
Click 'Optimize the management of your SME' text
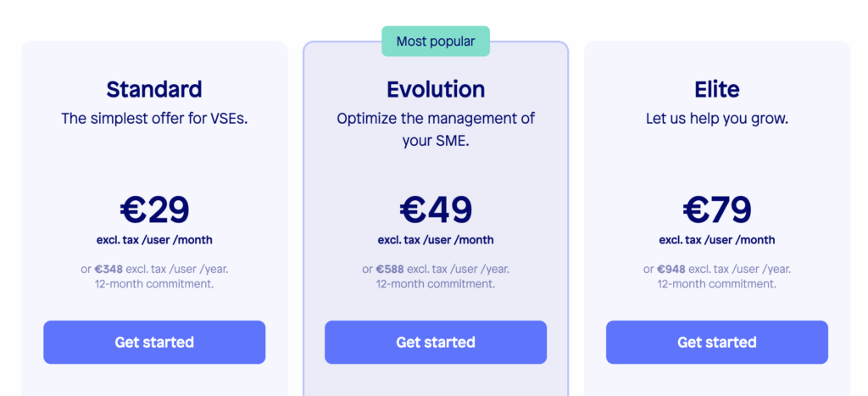click(436, 130)
